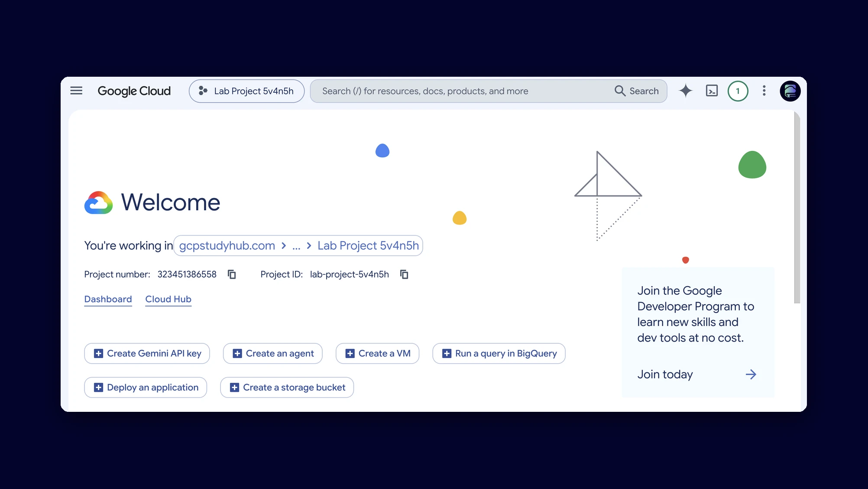
Task: Click the Join today text
Action: pos(665,375)
